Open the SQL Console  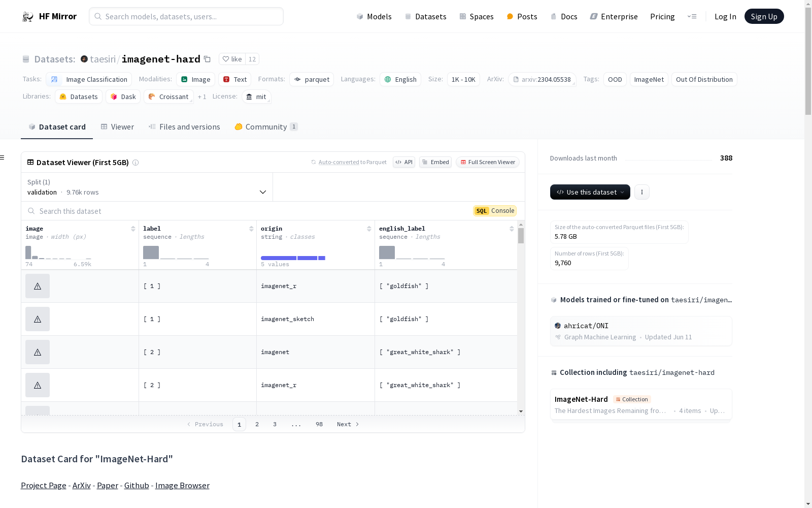[x=495, y=211]
